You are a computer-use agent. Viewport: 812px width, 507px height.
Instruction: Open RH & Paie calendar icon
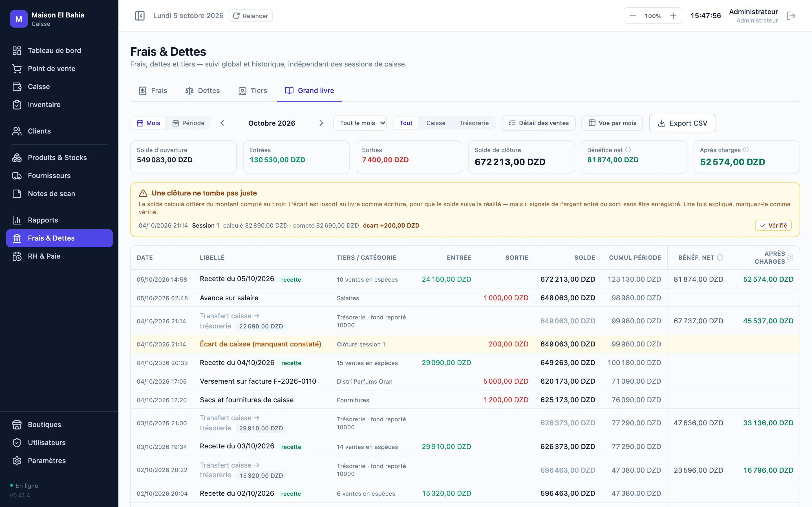pyautogui.click(x=17, y=256)
